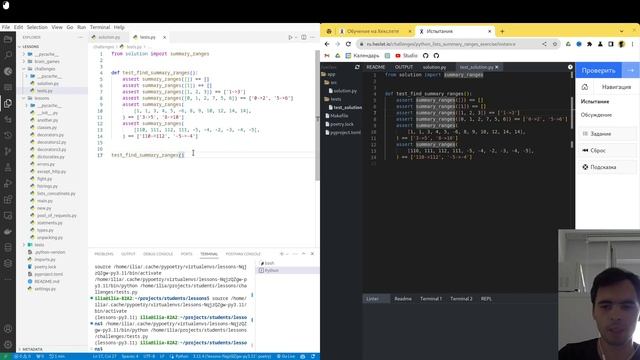This screenshot has height=360, width=640.
Task: Switch to Terminal 1 tab in Hexlet
Action: point(431,299)
